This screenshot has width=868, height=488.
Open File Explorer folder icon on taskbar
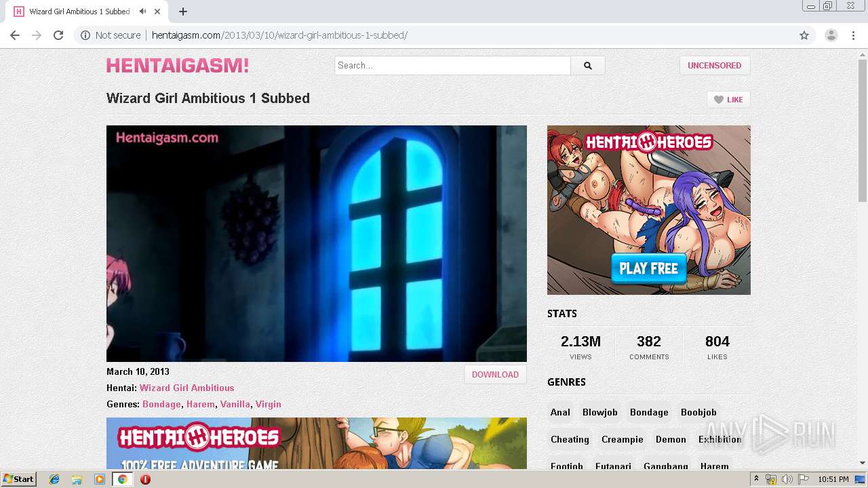point(77,479)
